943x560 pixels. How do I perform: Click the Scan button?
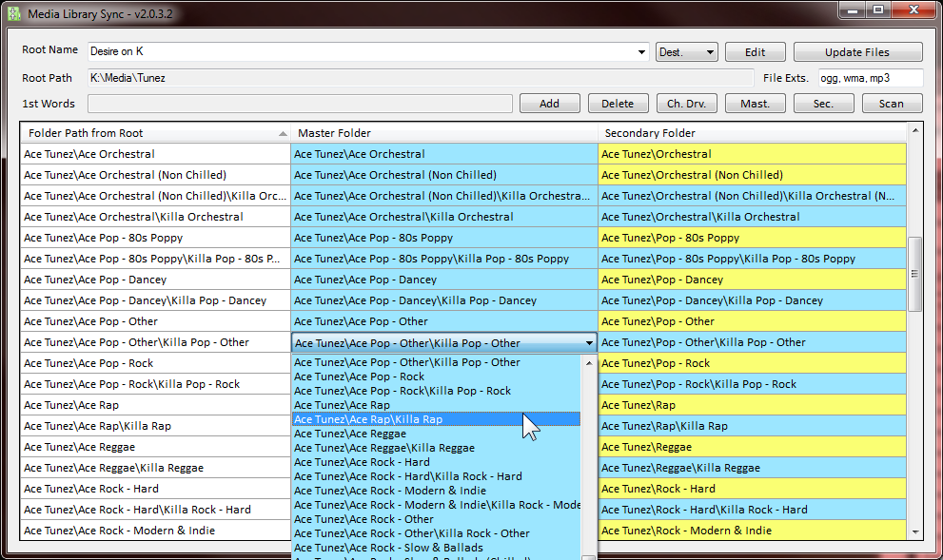point(892,104)
